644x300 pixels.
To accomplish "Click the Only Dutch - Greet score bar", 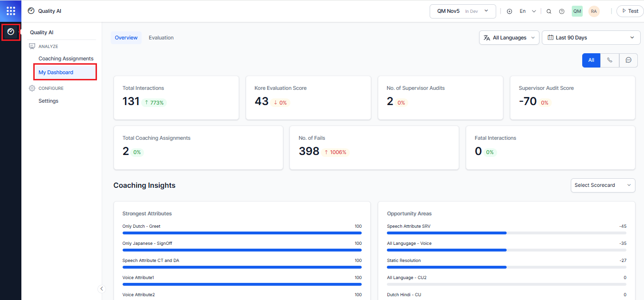I will tap(242, 232).
